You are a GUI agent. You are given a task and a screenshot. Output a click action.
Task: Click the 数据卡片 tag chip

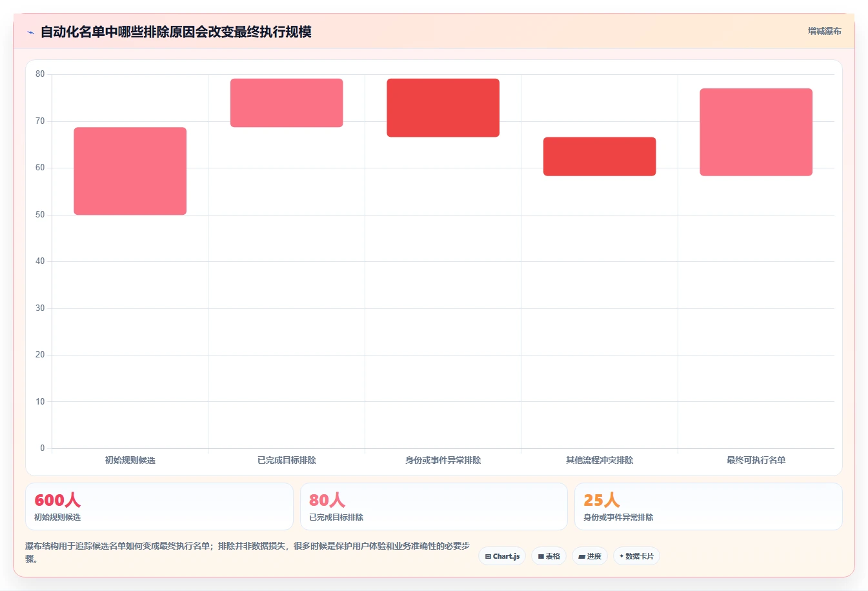coord(636,556)
